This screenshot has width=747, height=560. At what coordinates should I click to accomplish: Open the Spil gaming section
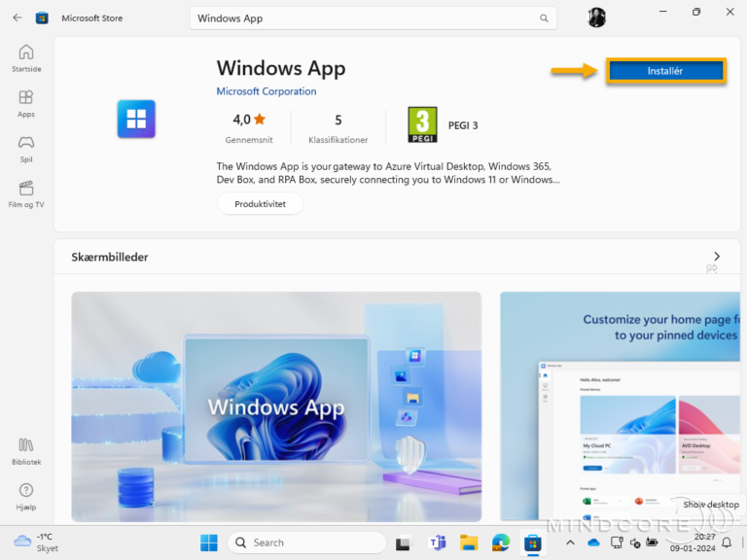tap(26, 148)
